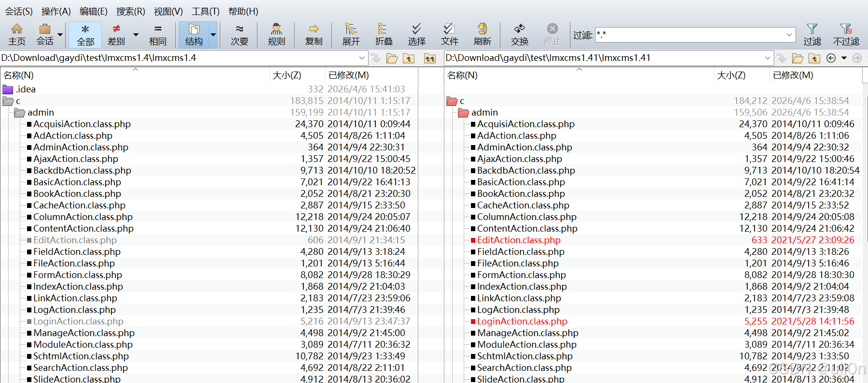Click the 选择 select toolbar icon
Image resolution: width=868 pixels, height=383 pixels.
416,35
